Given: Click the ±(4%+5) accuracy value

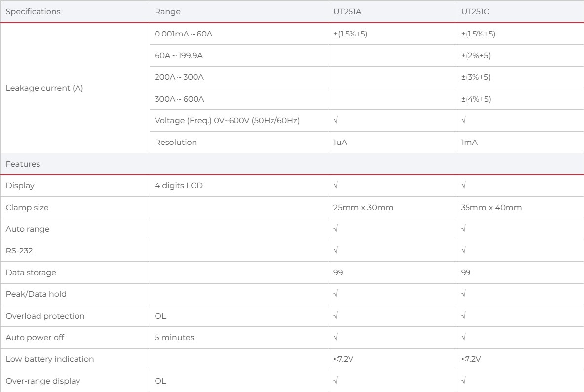Looking at the screenshot, I should pos(476,99).
